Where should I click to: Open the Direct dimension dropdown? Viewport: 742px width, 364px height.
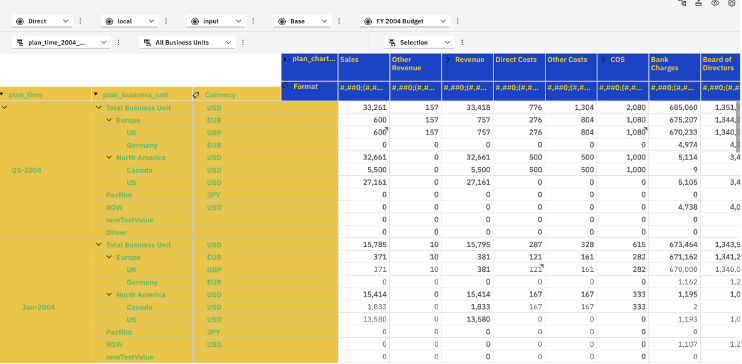point(42,21)
